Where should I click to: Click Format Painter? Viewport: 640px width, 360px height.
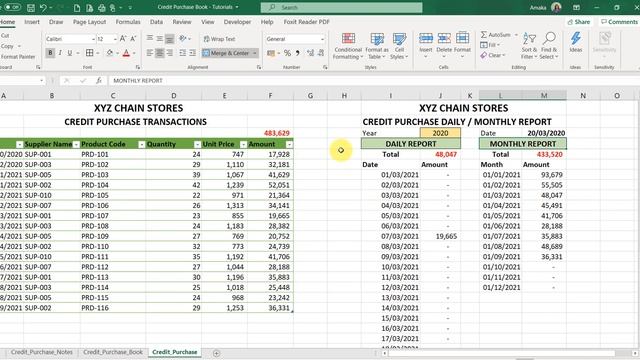tap(18, 57)
